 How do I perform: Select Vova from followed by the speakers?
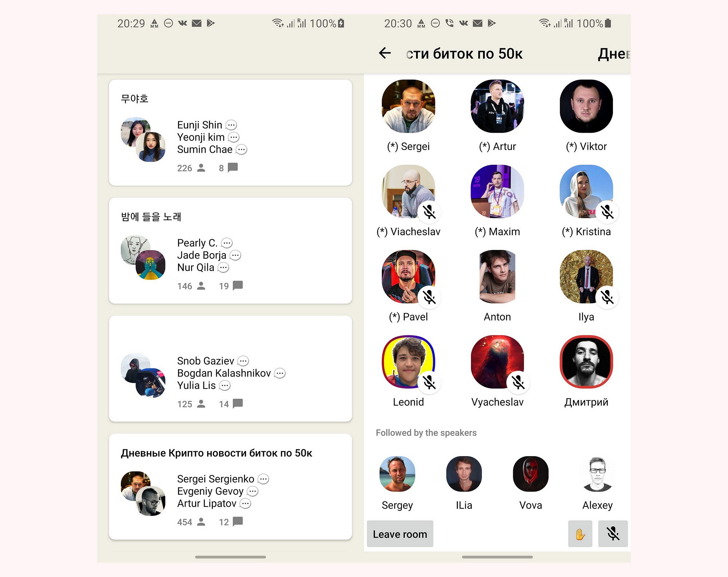[531, 474]
